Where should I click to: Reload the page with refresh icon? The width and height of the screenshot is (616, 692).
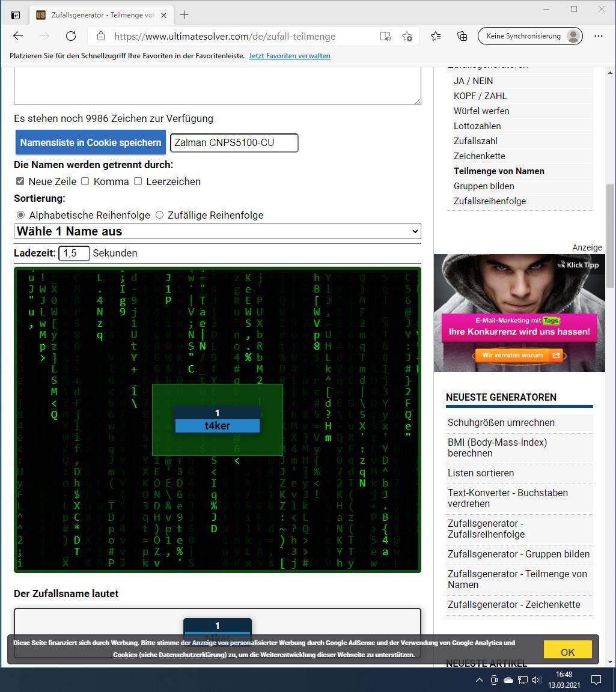coord(71,36)
